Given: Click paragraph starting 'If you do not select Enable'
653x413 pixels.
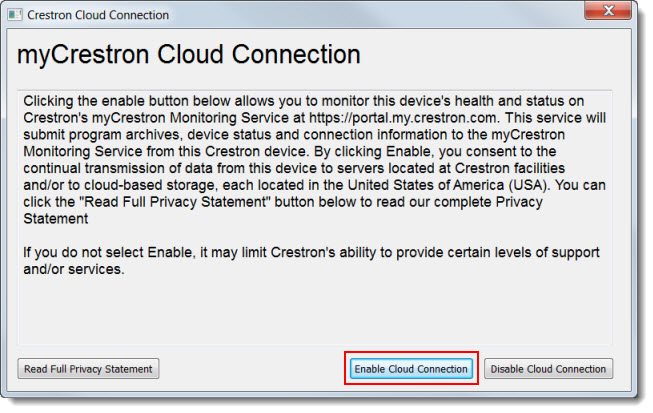Looking at the screenshot, I should [311, 261].
